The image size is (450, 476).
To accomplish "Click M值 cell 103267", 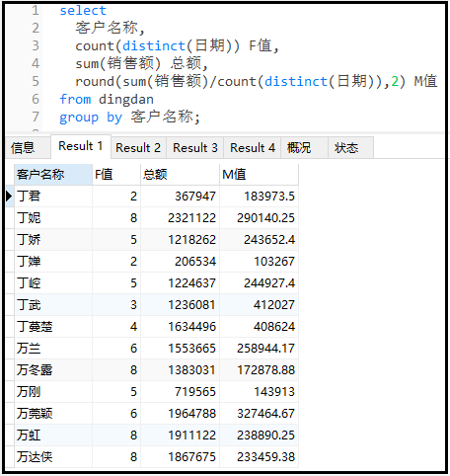I will click(x=259, y=262).
